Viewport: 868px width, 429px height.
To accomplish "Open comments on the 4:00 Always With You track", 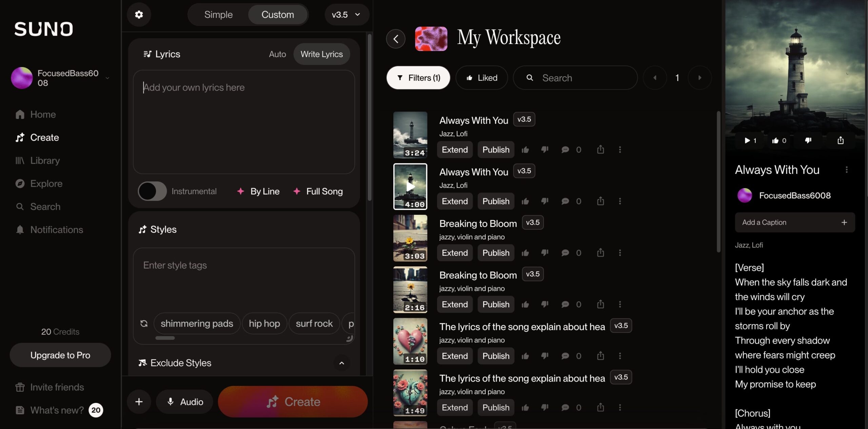I will click(565, 201).
